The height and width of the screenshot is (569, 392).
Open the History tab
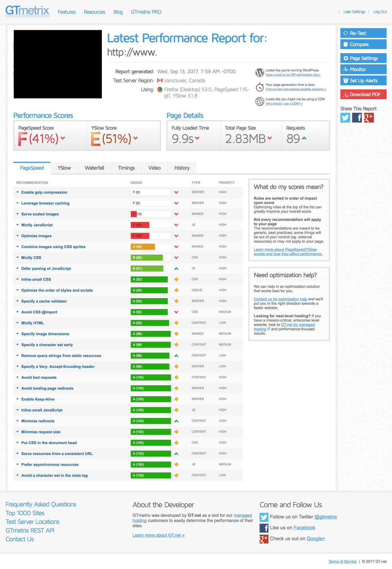coord(182,168)
